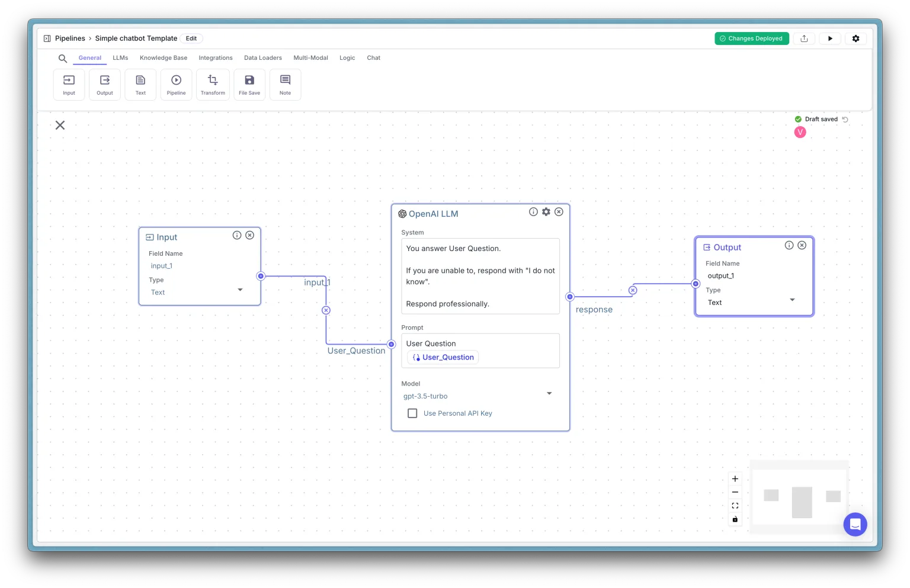Click into the Prompt text area

[x=480, y=351]
